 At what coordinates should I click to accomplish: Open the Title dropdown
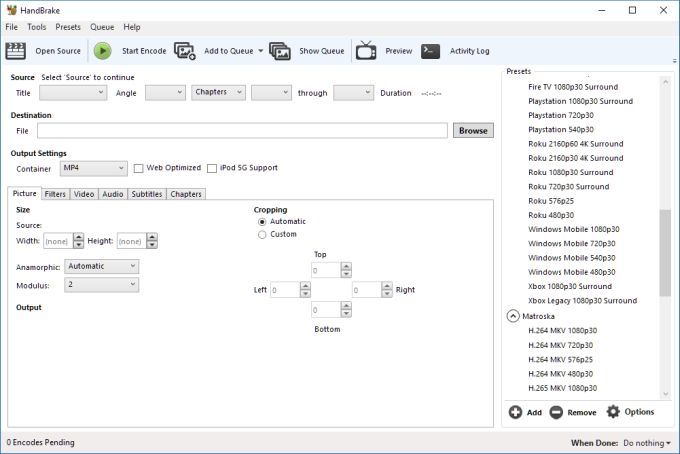[x=73, y=93]
